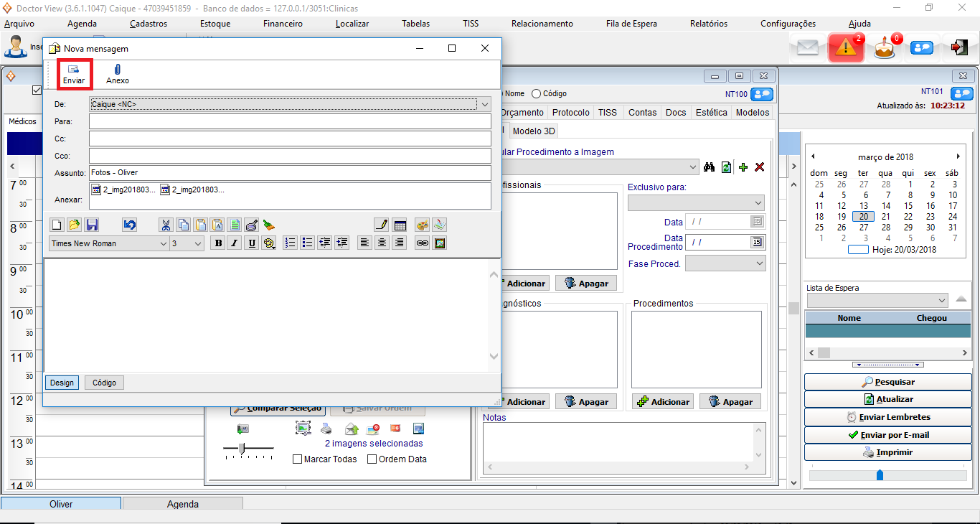Click the insert table icon
980x524 pixels.
[400, 225]
